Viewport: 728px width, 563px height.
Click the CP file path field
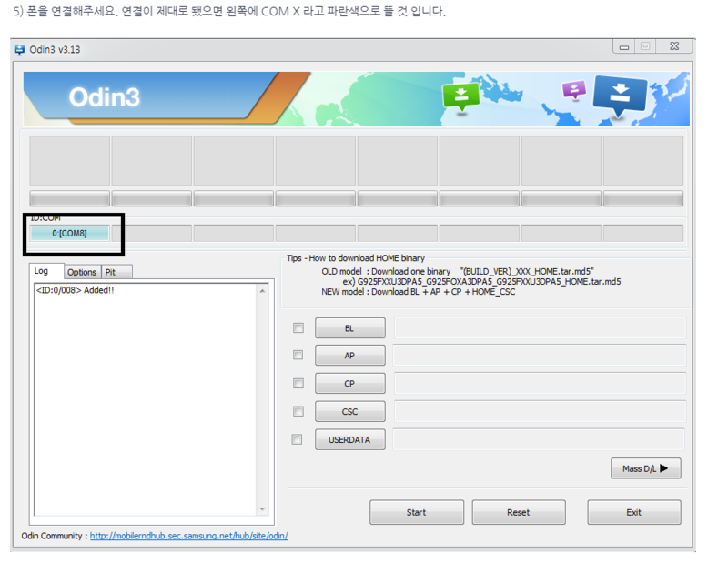tap(540, 384)
